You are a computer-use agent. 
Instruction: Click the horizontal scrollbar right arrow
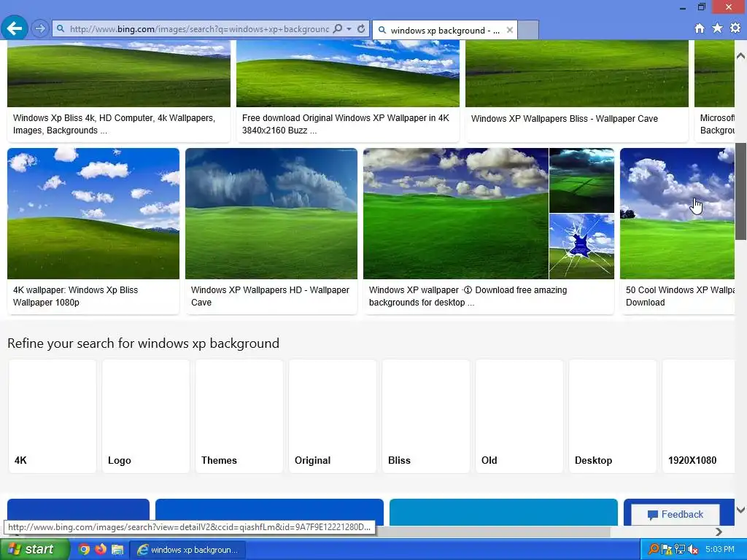[719, 532]
